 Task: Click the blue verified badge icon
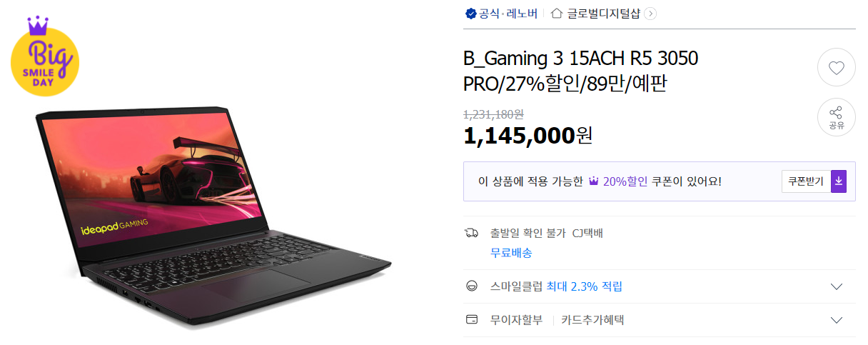(470, 14)
